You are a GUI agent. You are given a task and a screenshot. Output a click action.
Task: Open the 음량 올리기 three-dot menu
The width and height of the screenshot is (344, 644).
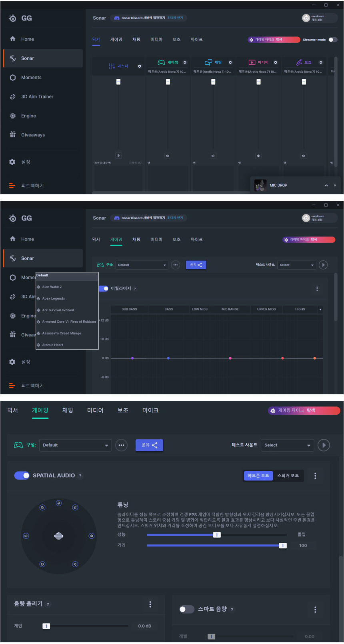150,604
